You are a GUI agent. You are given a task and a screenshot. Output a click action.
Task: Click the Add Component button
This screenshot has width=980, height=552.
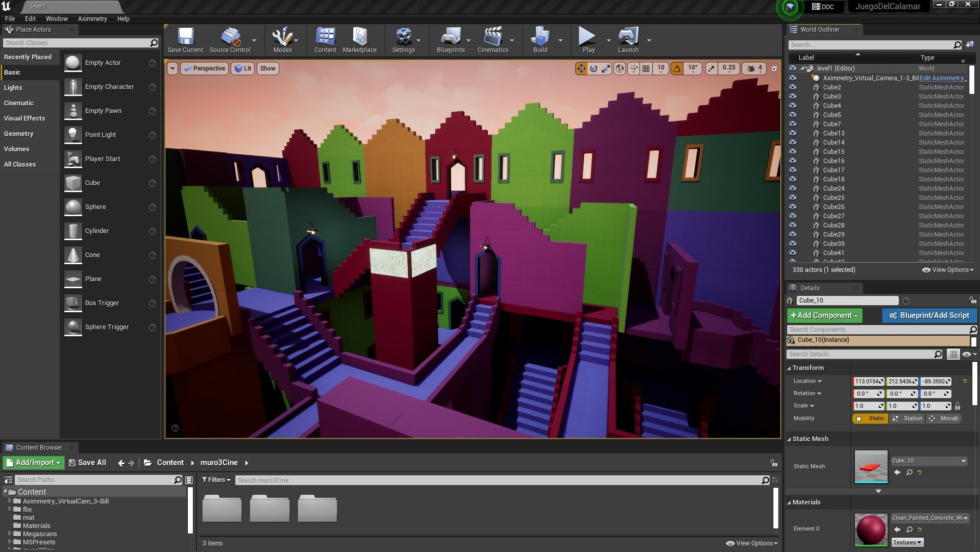(x=824, y=316)
